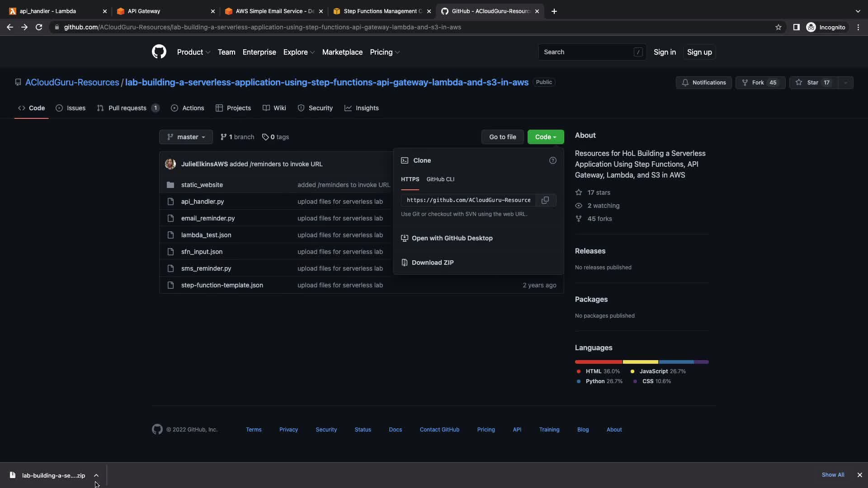Viewport: 868px width, 488px height.
Task: Open the Chrome three-dot menu
Action: (x=858, y=27)
